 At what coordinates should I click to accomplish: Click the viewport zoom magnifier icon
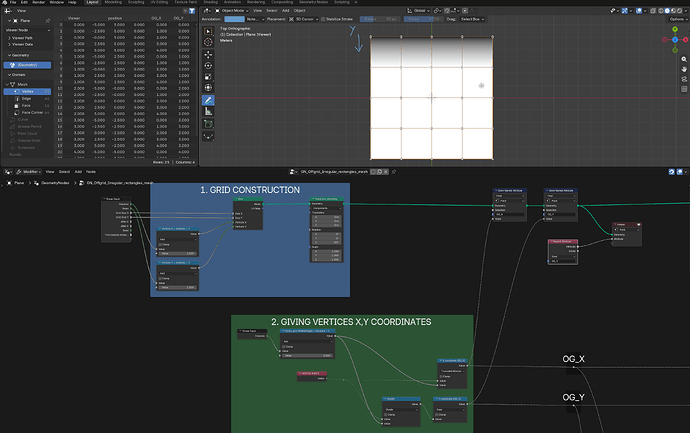684,59
